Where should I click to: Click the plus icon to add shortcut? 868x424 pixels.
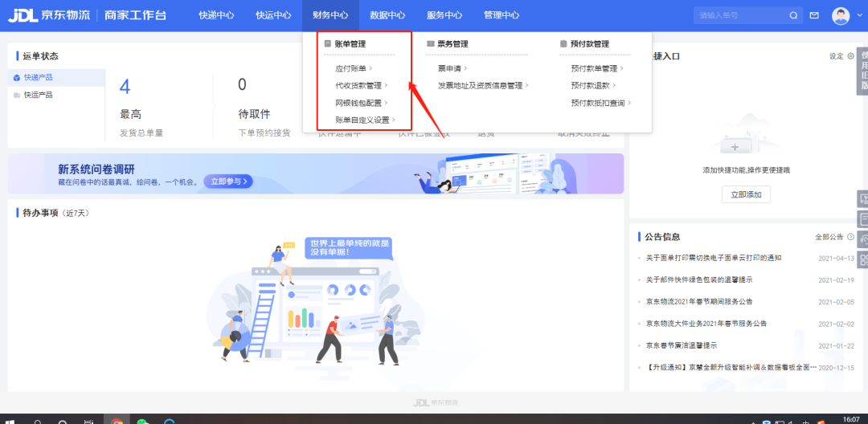point(734,148)
